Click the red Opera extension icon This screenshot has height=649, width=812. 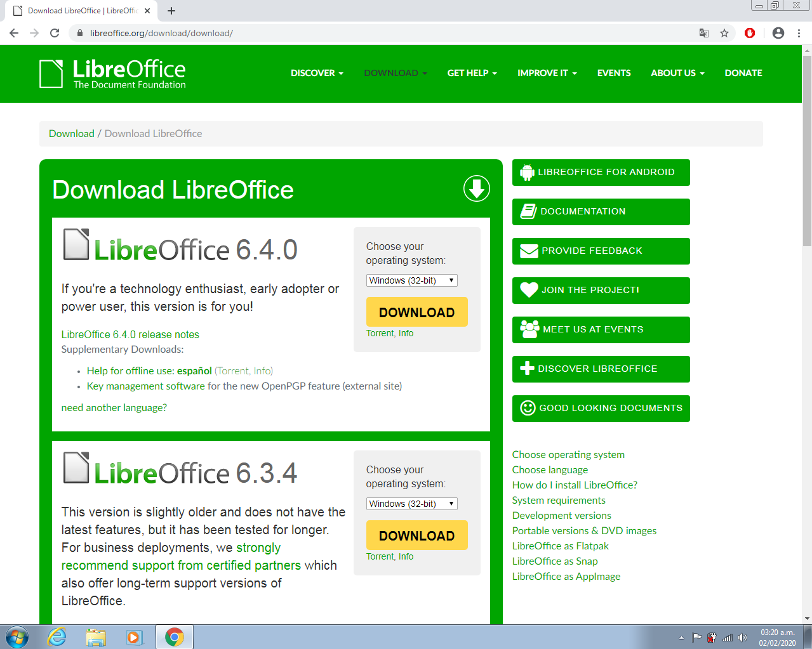point(750,33)
